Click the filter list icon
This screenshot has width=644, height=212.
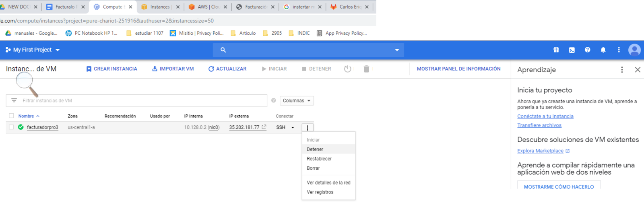(14, 100)
